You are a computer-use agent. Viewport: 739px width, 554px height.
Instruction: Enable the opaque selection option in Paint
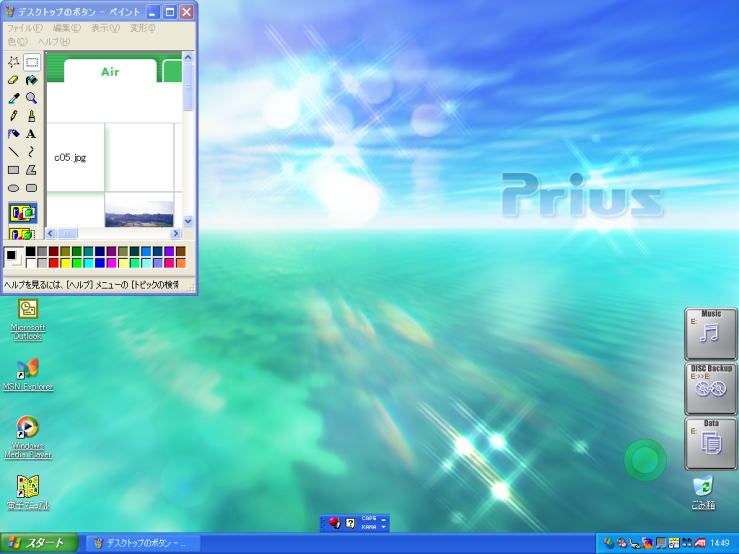[x=23, y=213]
